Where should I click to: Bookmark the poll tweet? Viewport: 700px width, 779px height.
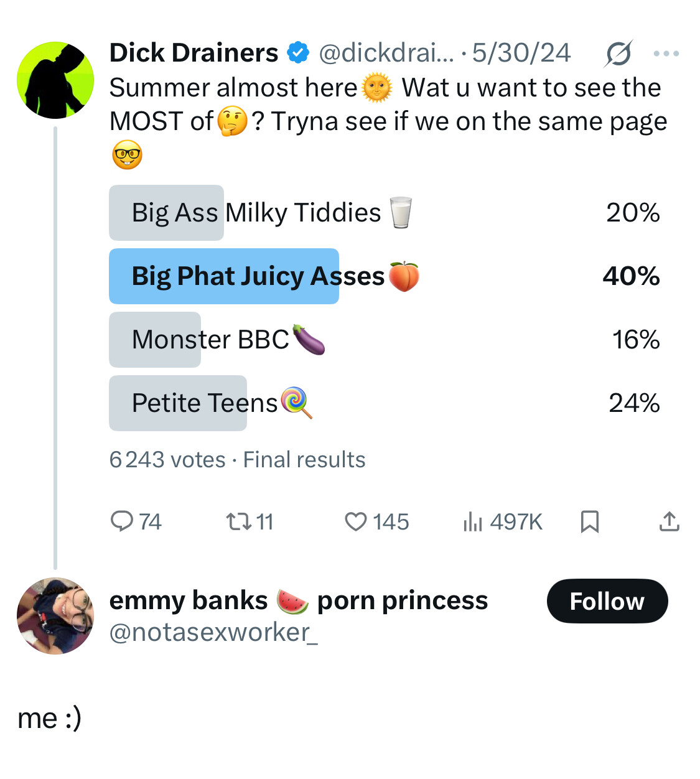(x=589, y=521)
